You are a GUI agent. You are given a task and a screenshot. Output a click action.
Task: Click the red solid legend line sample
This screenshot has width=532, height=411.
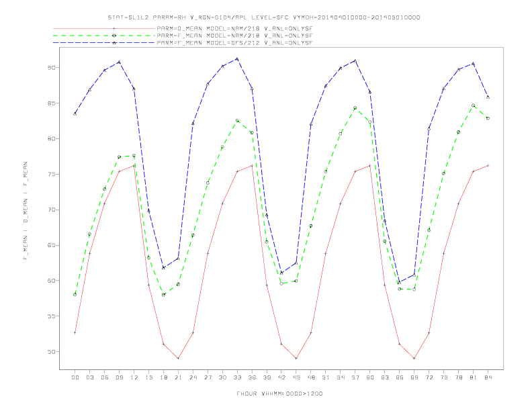click(x=104, y=28)
